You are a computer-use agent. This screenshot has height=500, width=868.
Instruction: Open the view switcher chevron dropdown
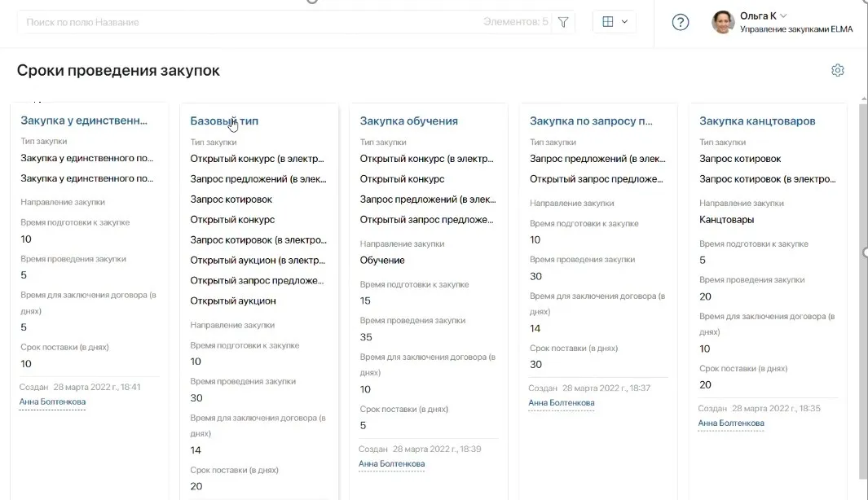(624, 22)
